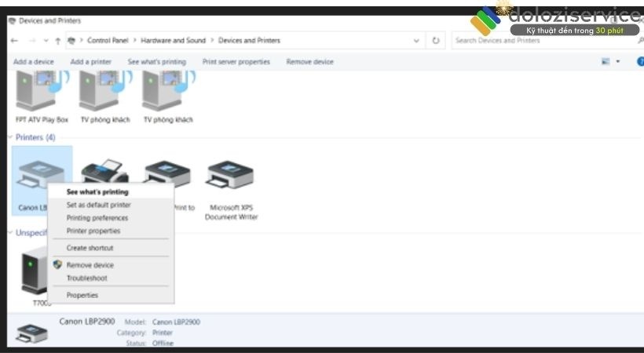Click the Status: Offline text
644x353 pixels.
[150, 343]
